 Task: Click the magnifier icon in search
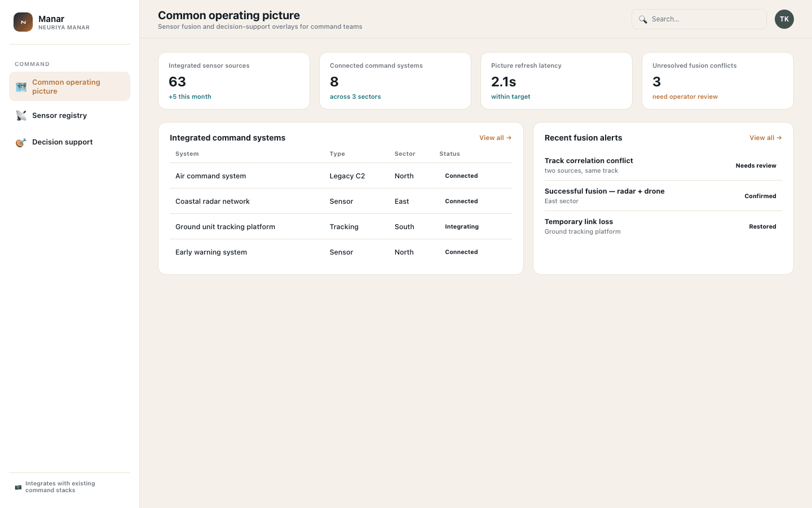click(x=643, y=19)
